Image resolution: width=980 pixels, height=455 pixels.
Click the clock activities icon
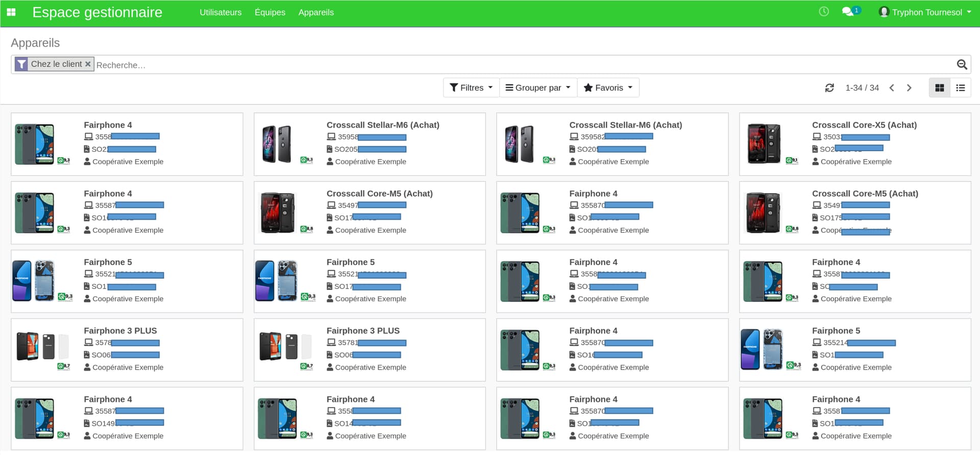point(823,12)
